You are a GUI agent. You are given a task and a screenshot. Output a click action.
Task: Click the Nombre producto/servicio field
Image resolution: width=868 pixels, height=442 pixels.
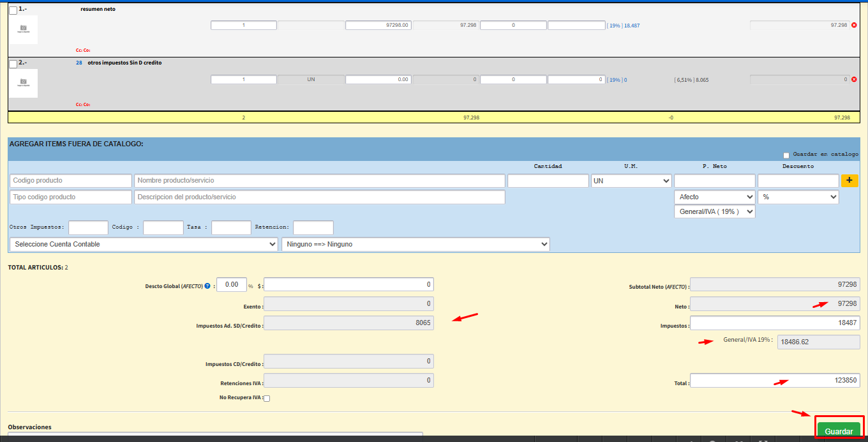click(x=319, y=181)
